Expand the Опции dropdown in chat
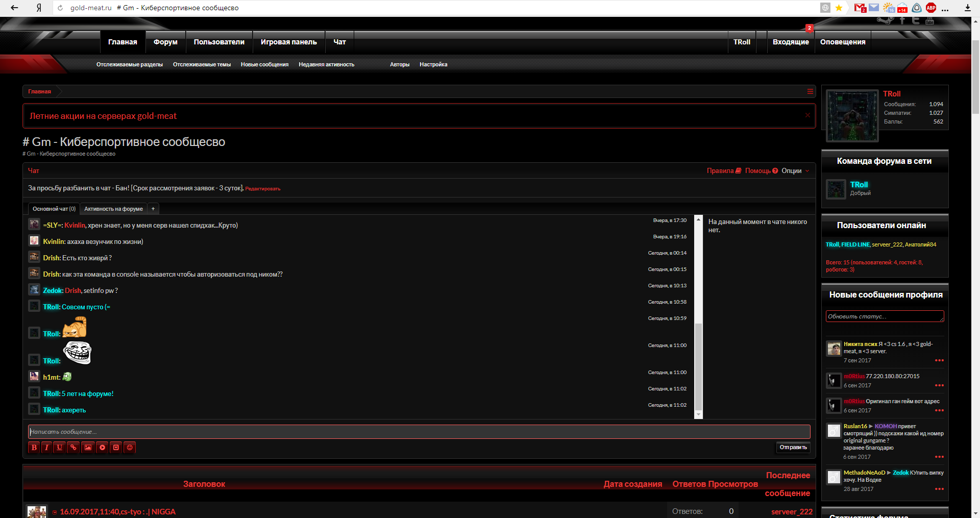980x518 pixels. pyautogui.click(x=795, y=171)
